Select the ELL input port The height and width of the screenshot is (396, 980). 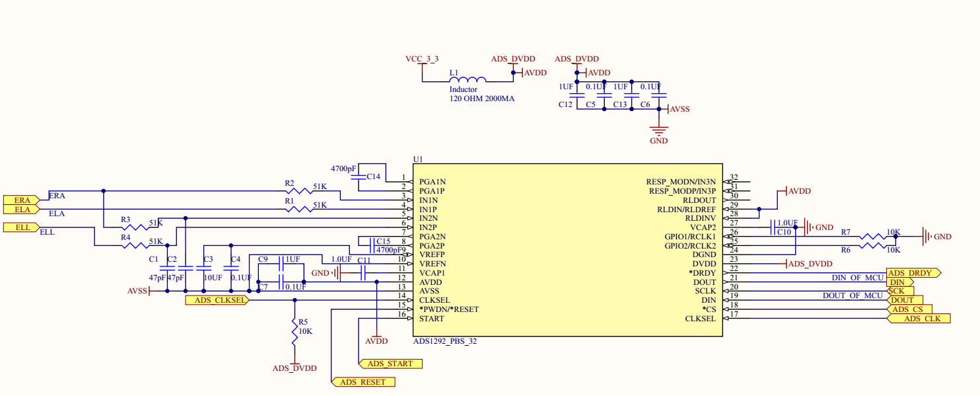[x=22, y=227]
